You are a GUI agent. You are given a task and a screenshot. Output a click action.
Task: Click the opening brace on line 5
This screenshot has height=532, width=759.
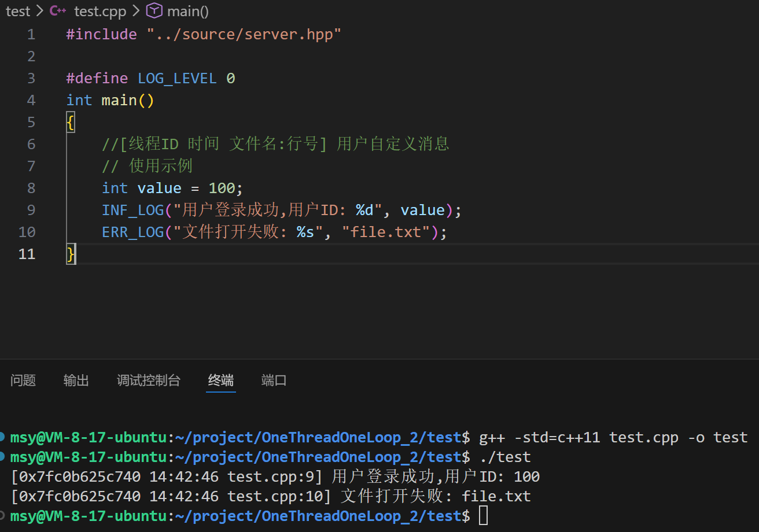(71, 123)
